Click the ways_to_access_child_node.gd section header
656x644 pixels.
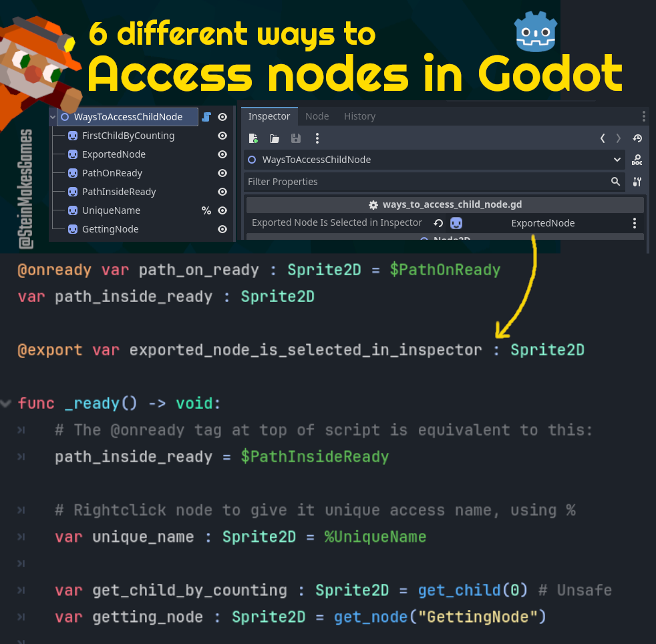coord(445,204)
